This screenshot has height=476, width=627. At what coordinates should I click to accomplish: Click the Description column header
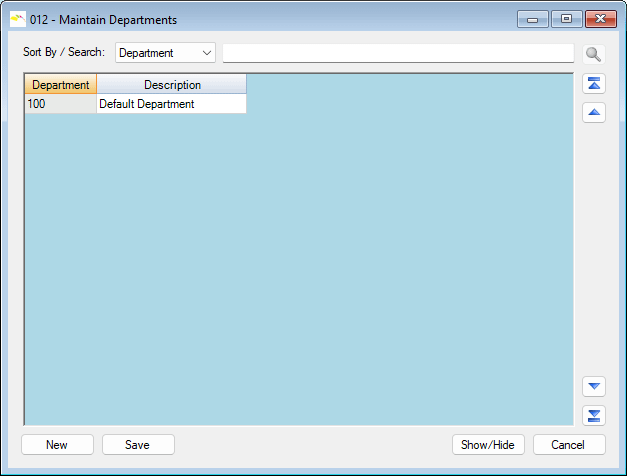[172, 85]
